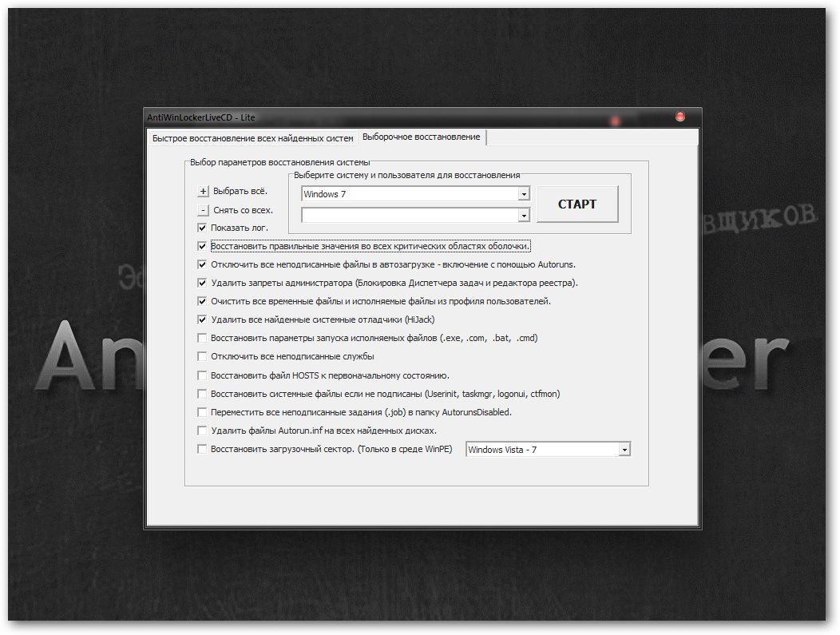Check Отключить все неподписанные службы

pos(203,356)
